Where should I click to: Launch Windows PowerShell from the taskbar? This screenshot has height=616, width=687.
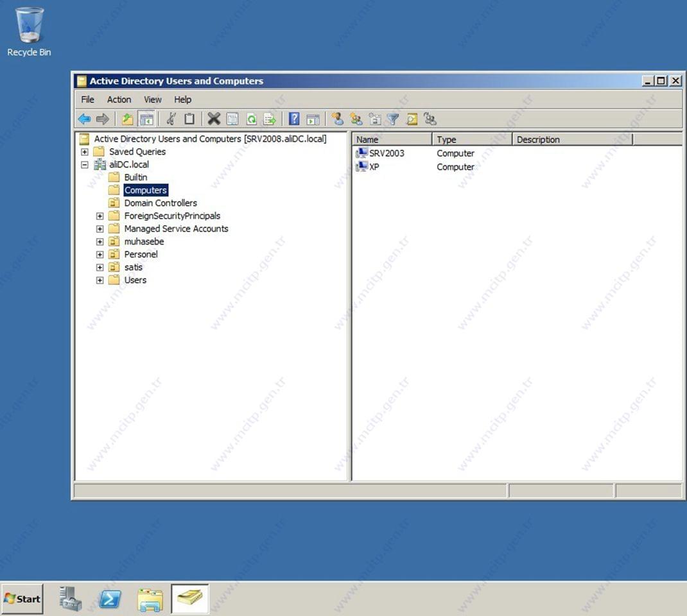110,599
